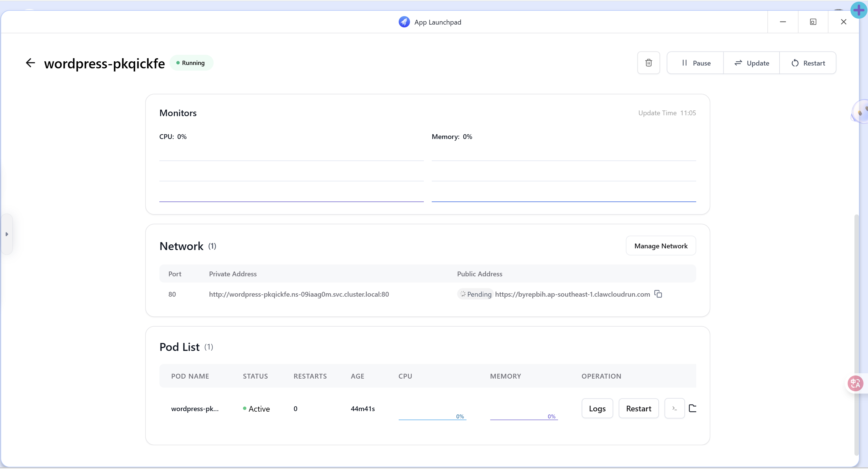
Task: Click the blue plus floating icon
Action: click(859, 10)
